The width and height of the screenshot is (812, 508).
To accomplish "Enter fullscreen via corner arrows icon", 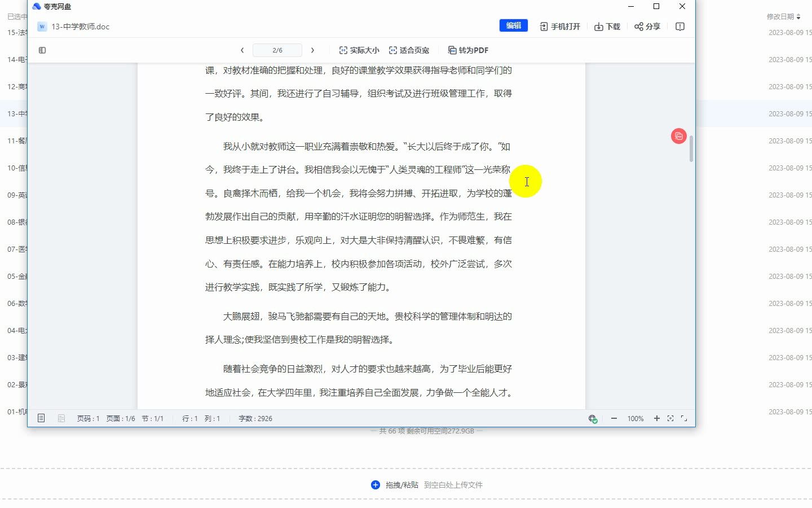I will (684, 418).
